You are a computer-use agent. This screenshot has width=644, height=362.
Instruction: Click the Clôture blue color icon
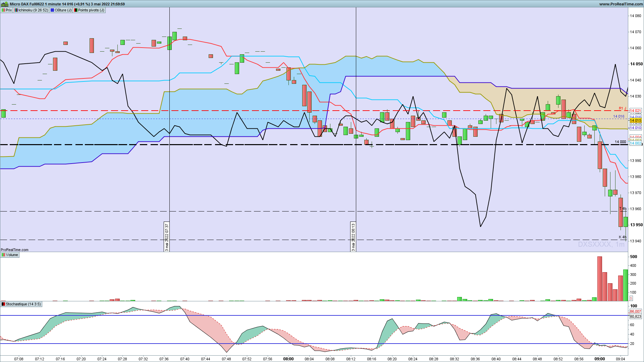pos(52,10)
